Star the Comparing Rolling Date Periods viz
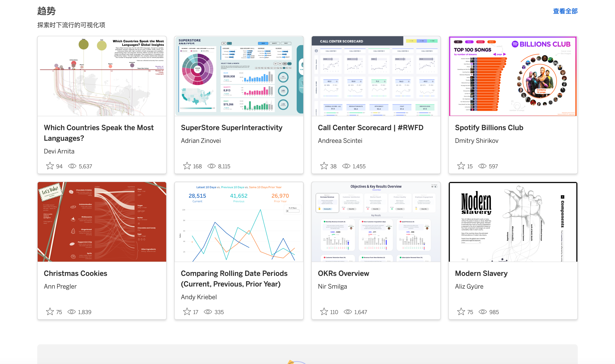The image size is (615, 364). point(187,312)
